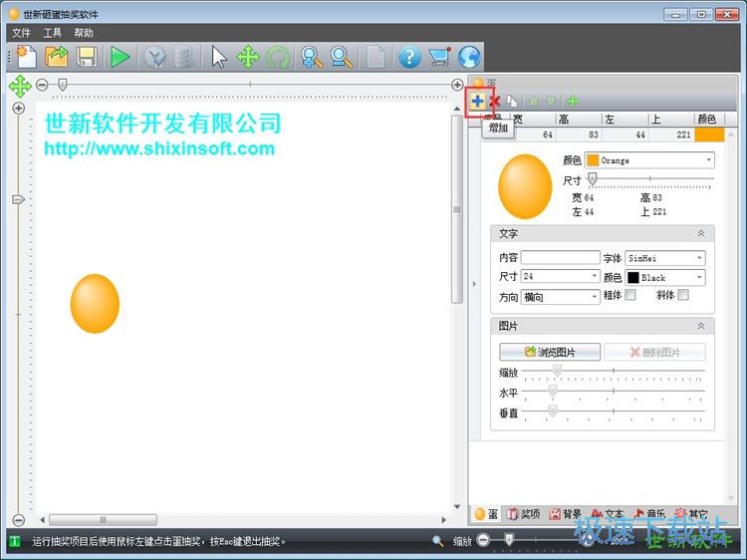Collapse the 文字 section
The height and width of the screenshot is (560, 747).
coord(700,233)
